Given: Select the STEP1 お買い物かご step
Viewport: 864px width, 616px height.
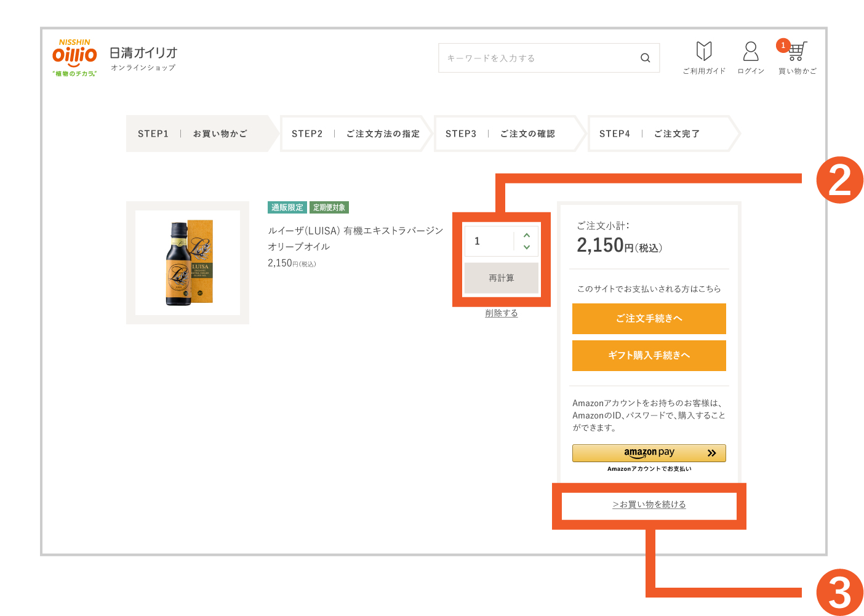Looking at the screenshot, I should (x=202, y=134).
